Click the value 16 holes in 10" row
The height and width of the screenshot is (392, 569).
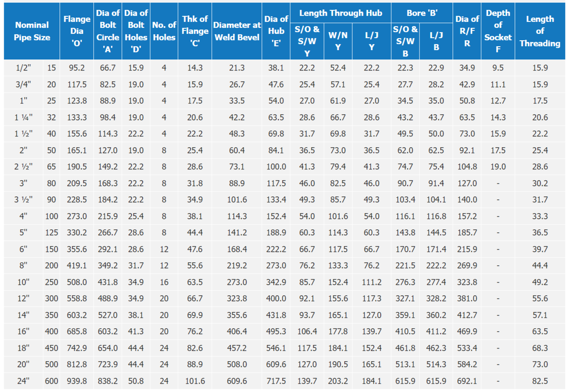[x=164, y=282]
